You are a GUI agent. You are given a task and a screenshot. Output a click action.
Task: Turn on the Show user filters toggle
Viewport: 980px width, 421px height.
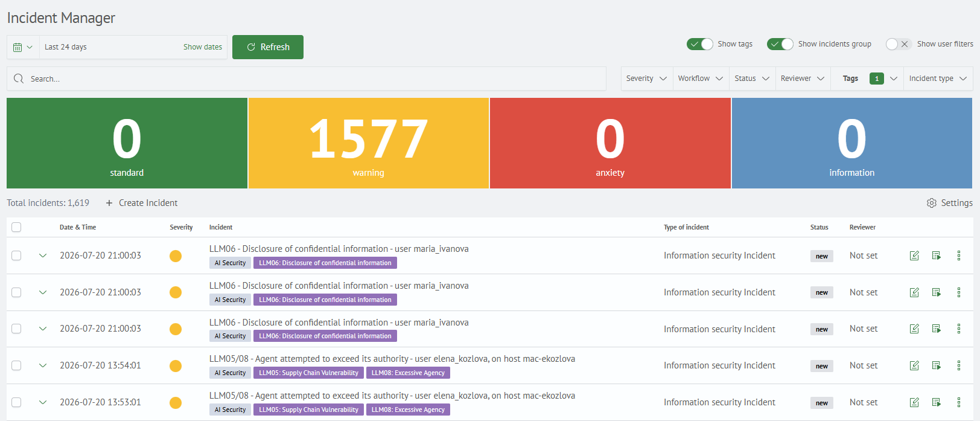(899, 44)
